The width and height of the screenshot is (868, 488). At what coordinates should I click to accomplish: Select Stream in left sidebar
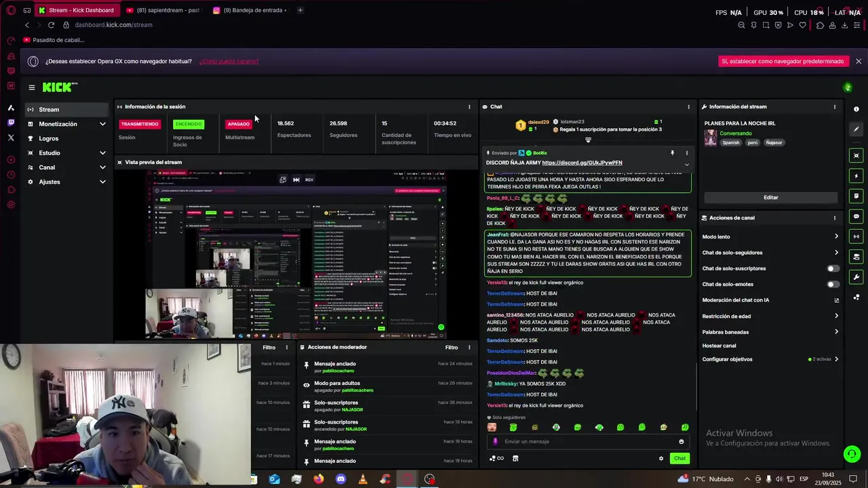point(66,110)
